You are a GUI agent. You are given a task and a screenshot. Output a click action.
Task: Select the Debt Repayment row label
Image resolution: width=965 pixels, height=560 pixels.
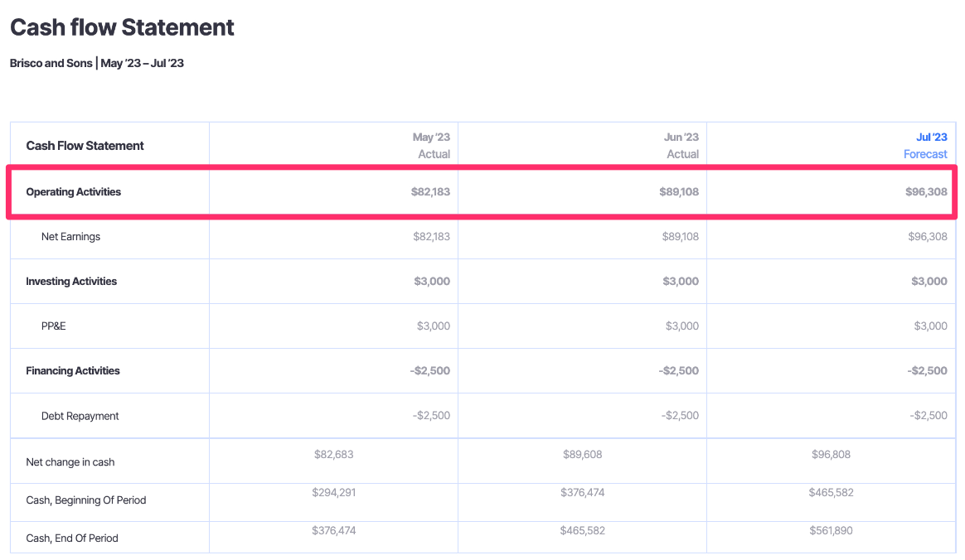[x=79, y=415]
